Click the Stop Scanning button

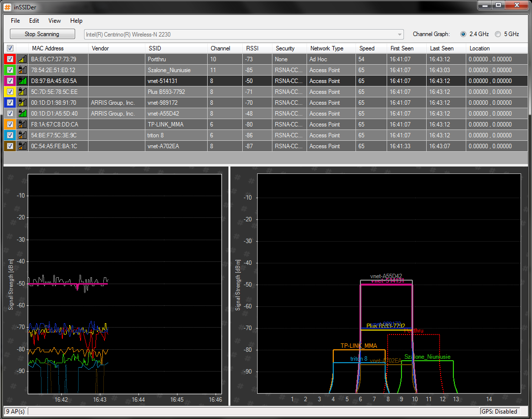coord(42,34)
